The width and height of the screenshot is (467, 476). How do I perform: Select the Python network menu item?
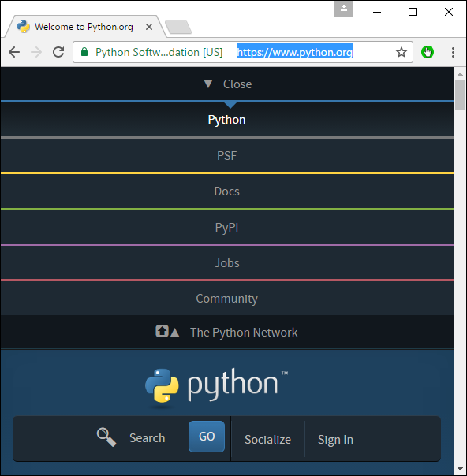tap(226, 120)
